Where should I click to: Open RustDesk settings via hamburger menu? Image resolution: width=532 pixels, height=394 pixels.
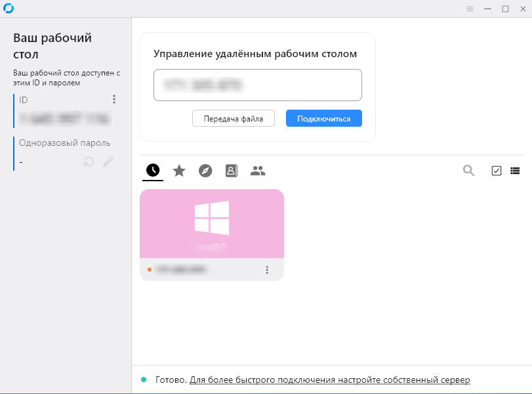(x=470, y=9)
